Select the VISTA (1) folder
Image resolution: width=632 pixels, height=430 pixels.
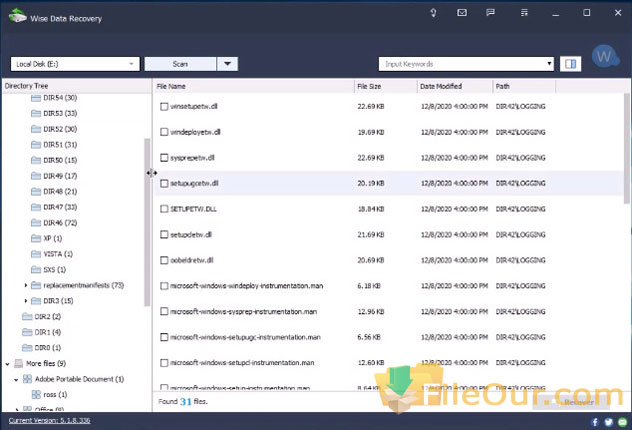(58, 254)
